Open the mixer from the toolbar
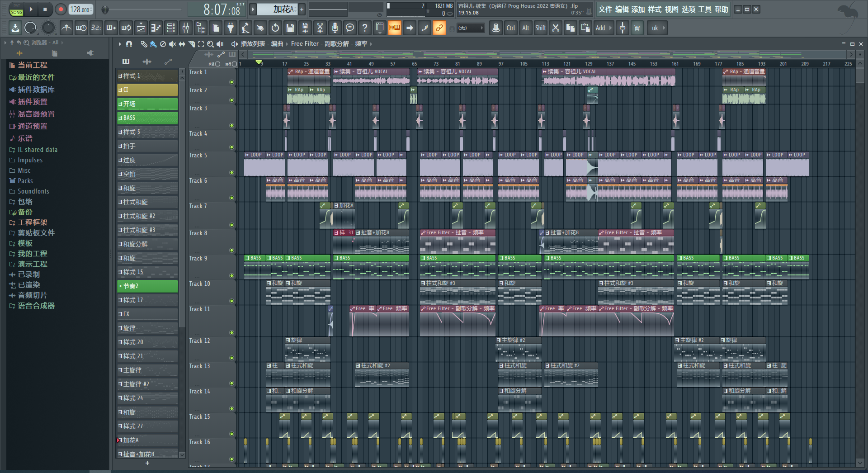The height and width of the screenshot is (473, 868). [186, 28]
